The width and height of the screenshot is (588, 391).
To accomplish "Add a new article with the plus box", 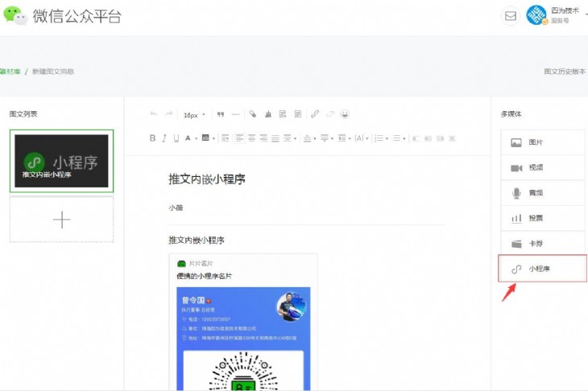I will tap(61, 220).
